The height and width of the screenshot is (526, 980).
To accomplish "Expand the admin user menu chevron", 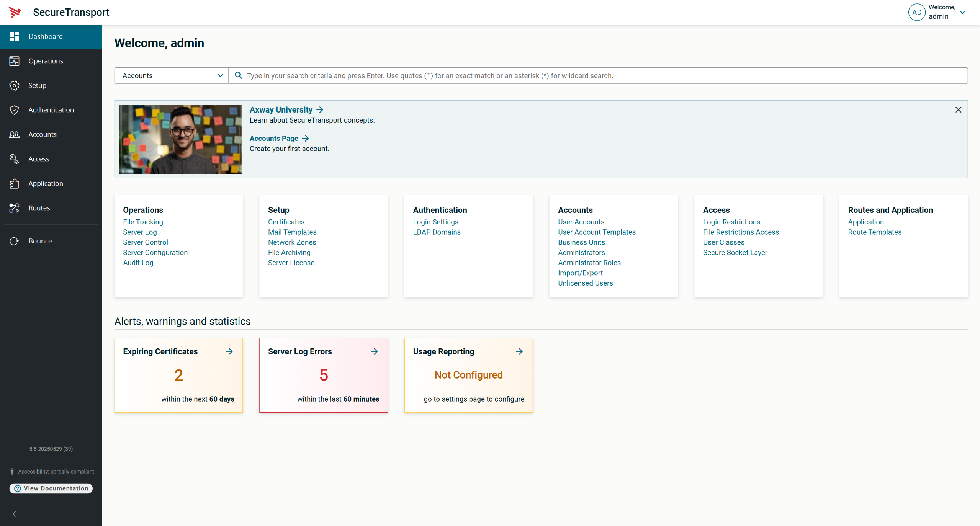I will point(962,12).
